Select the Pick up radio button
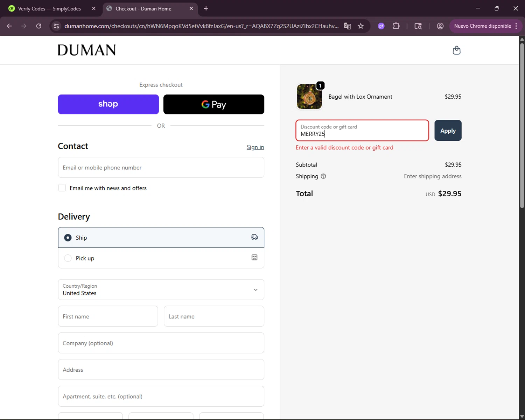Screen dimensions: 525x420 coord(68,258)
